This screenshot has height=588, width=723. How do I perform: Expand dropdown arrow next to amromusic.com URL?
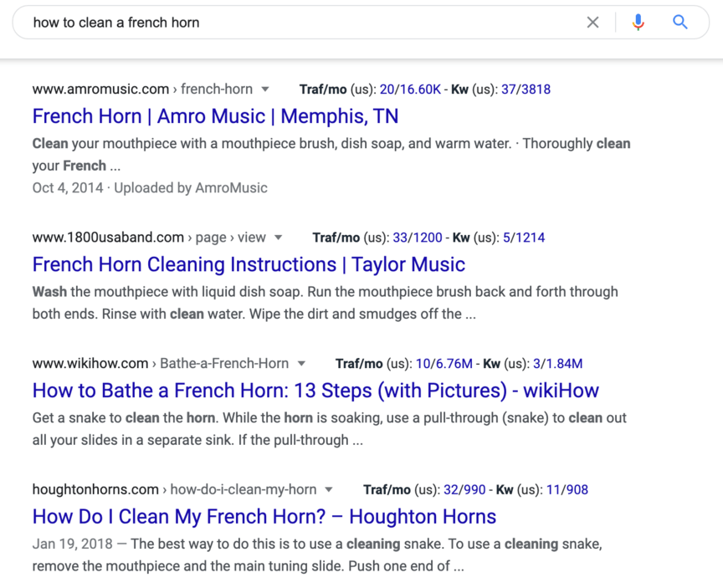tap(265, 89)
